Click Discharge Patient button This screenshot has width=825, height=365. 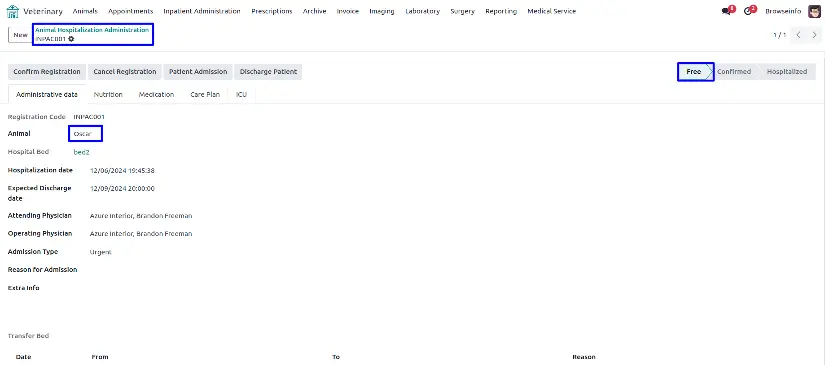(x=268, y=72)
